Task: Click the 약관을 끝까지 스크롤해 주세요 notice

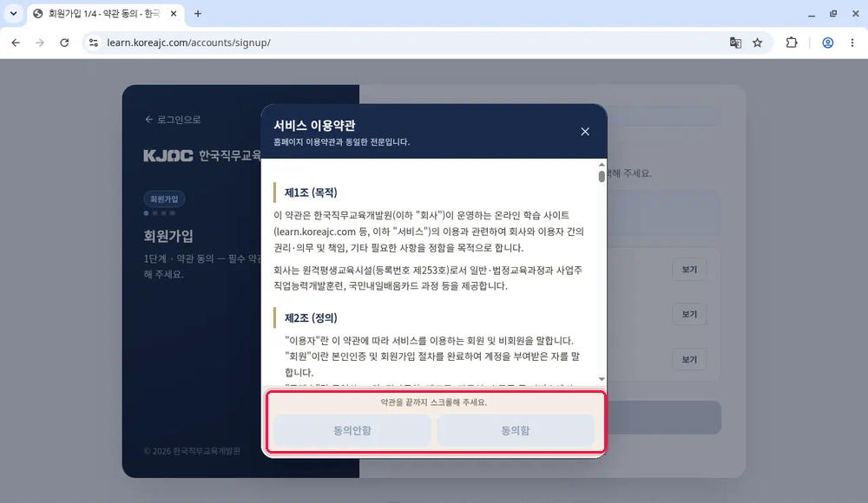Action: (x=434, y=402)
